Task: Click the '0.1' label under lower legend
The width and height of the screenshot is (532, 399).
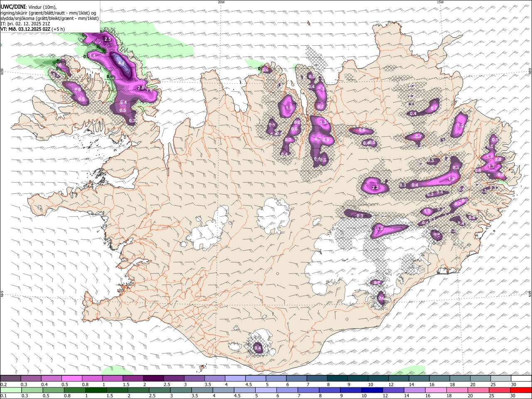Action: pos(3,396)
